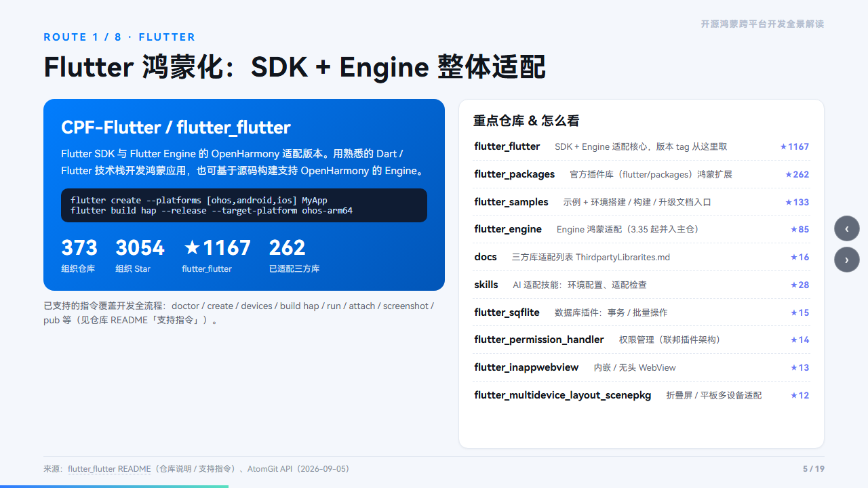Click the 373 organization repos statistic
This screenshot has width=868, height=488.
tap(79, 254)
